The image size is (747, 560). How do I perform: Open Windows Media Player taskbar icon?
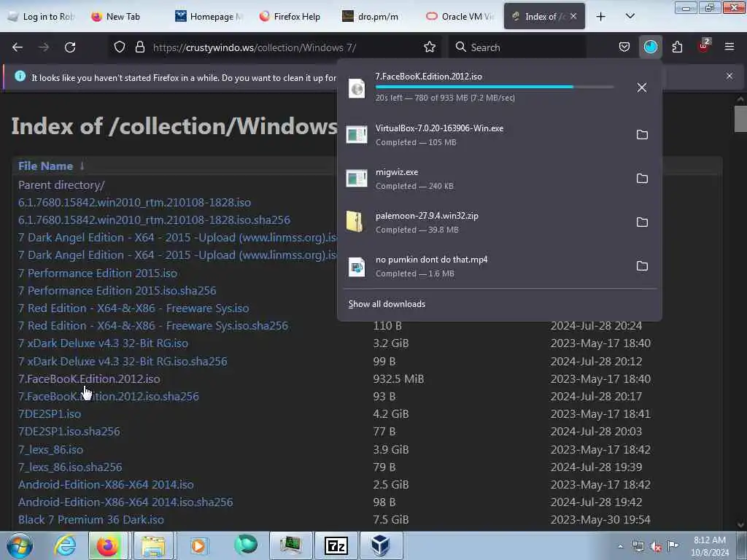click(x=198, y=545)
